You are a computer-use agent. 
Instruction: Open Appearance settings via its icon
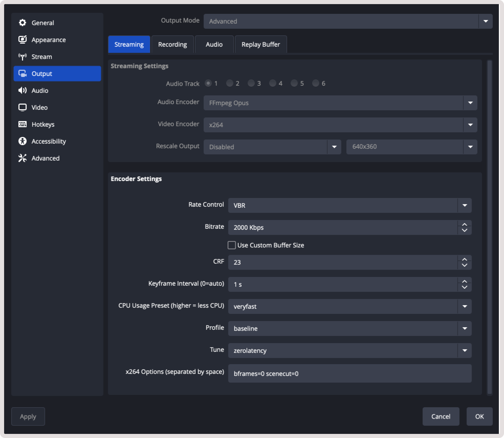tap(23, 39)
